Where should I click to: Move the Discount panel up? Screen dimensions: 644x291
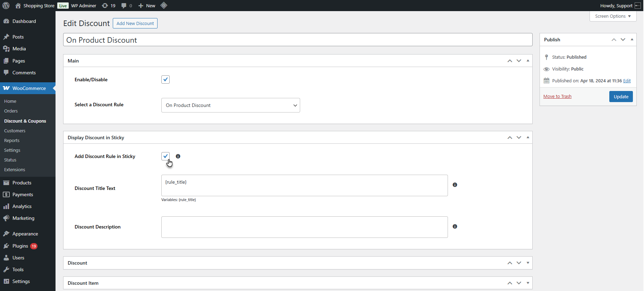tap(510, 263)
